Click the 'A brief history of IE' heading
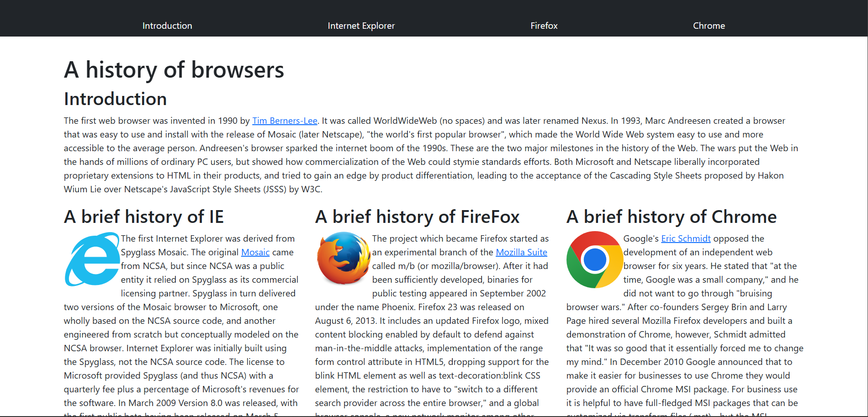Image resolution: width=868 pixels, height=417 pixels. 144,216
